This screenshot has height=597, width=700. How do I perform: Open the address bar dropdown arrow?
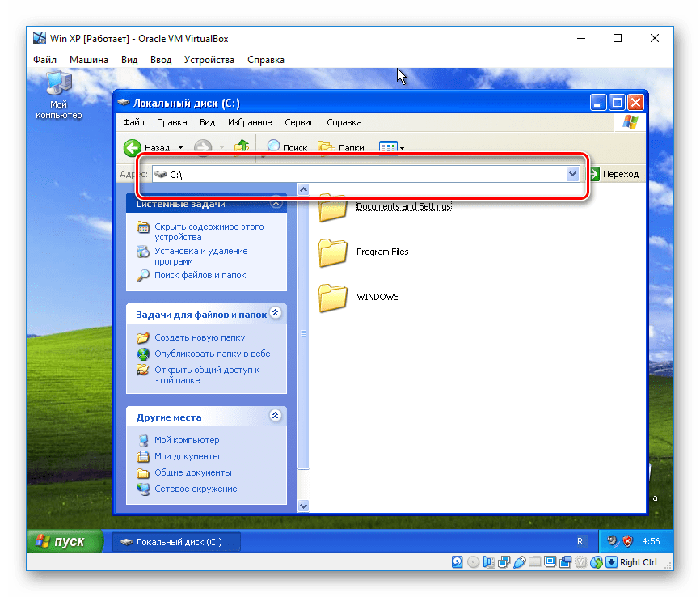click(x=572, y=174)
